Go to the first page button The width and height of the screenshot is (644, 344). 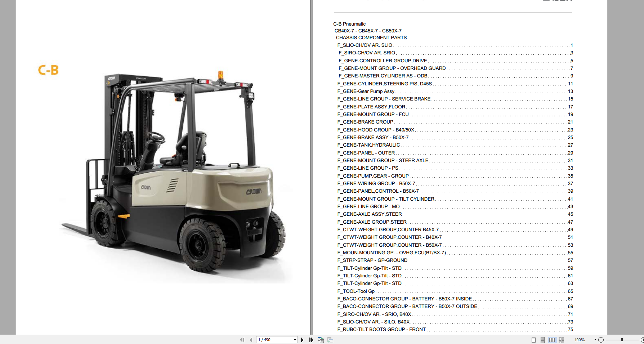242,340
